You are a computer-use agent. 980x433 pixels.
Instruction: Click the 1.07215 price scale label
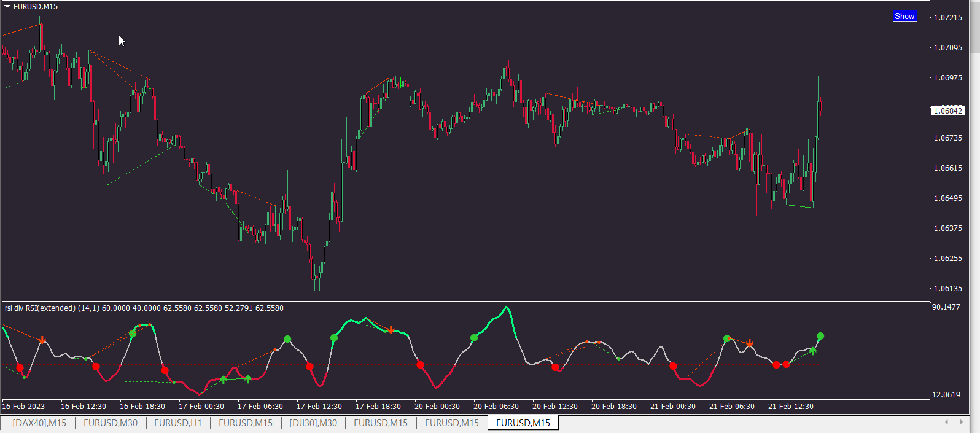(948, 18)
